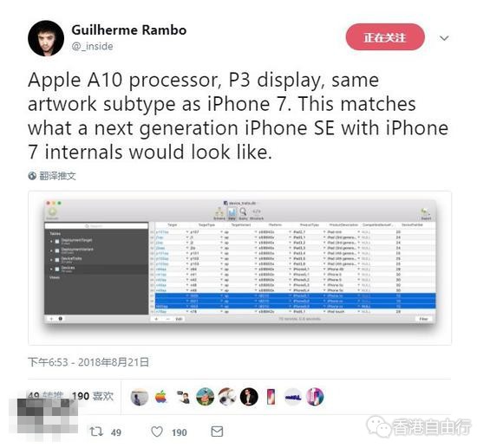Open the Guilherme Rambo display name
Image resolution: width=477 pixels, height=448 pixels.
click(x=129, y=30)
